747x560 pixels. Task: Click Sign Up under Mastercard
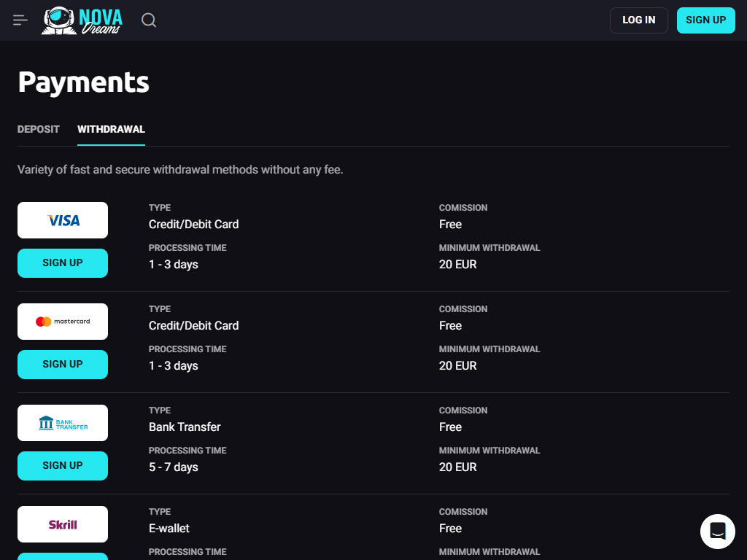(63, 365)
